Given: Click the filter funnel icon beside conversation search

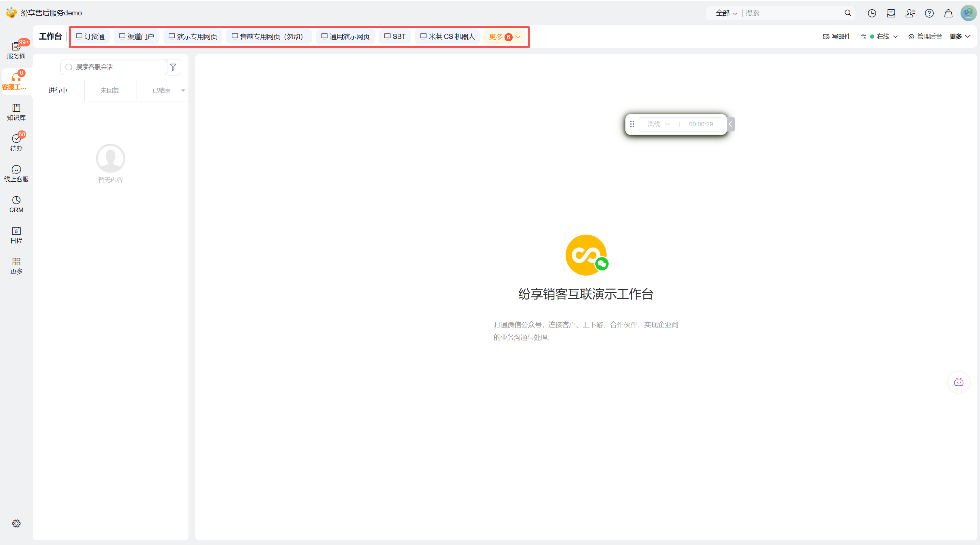Looking at the screenshot, I should click(173, 67).
